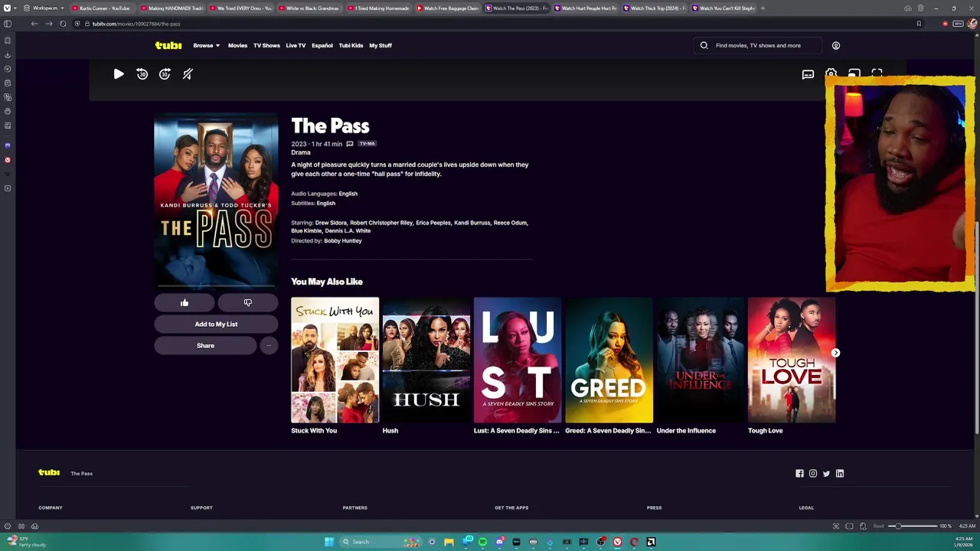
Task: Click the footer Tubi logo
Action: pyautogui.click(x=49, y=473)
